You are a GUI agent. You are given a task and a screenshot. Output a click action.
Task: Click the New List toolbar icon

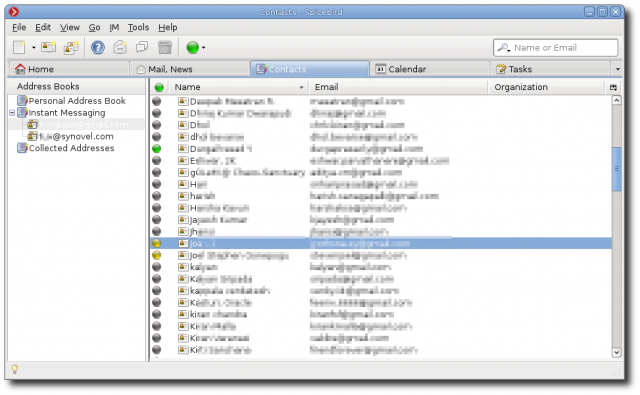pyautogui.click(x=71, y=47)
